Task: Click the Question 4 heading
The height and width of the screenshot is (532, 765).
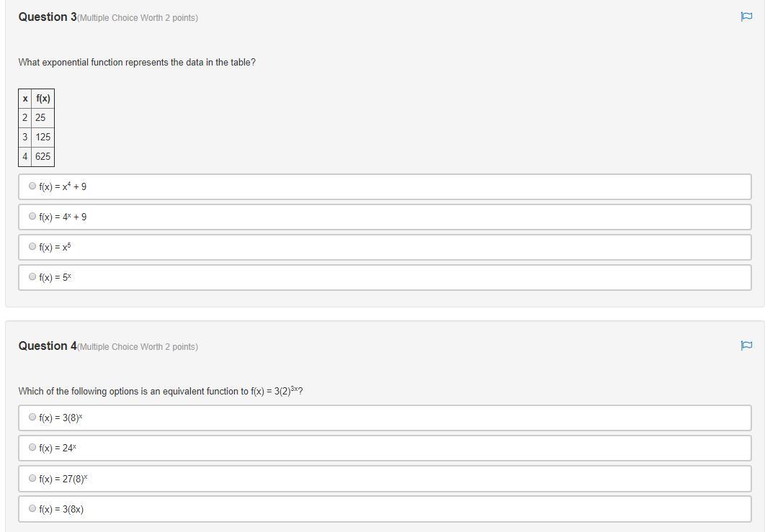Action: click(48, 346)
